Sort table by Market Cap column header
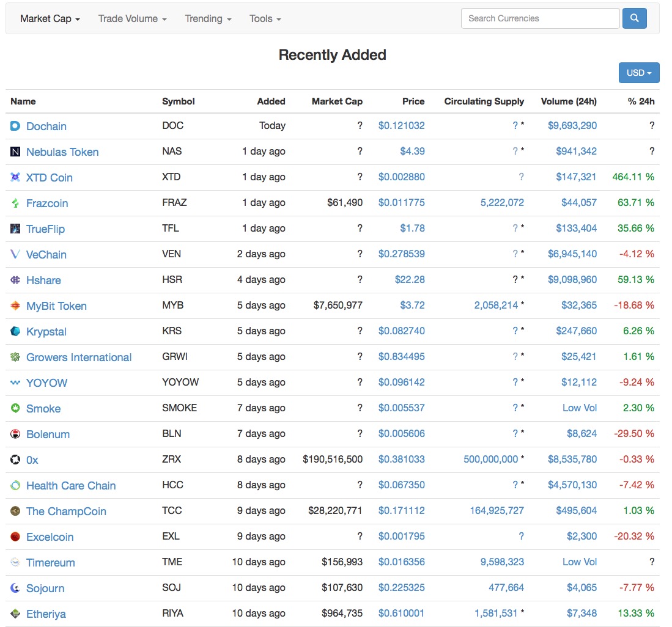Image resolution: width=672 pixels, height=627 pixels. (338, 101)
